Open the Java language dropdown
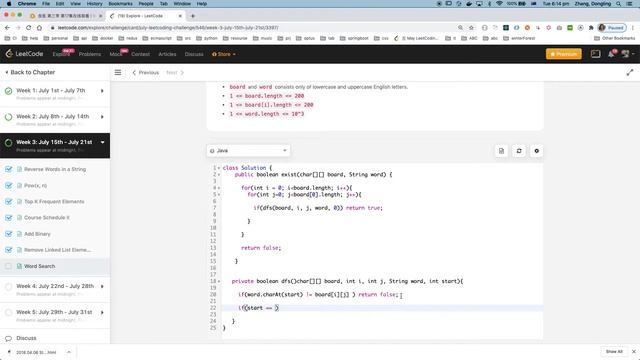Viewport: 640px width, 360px height. 248,151
